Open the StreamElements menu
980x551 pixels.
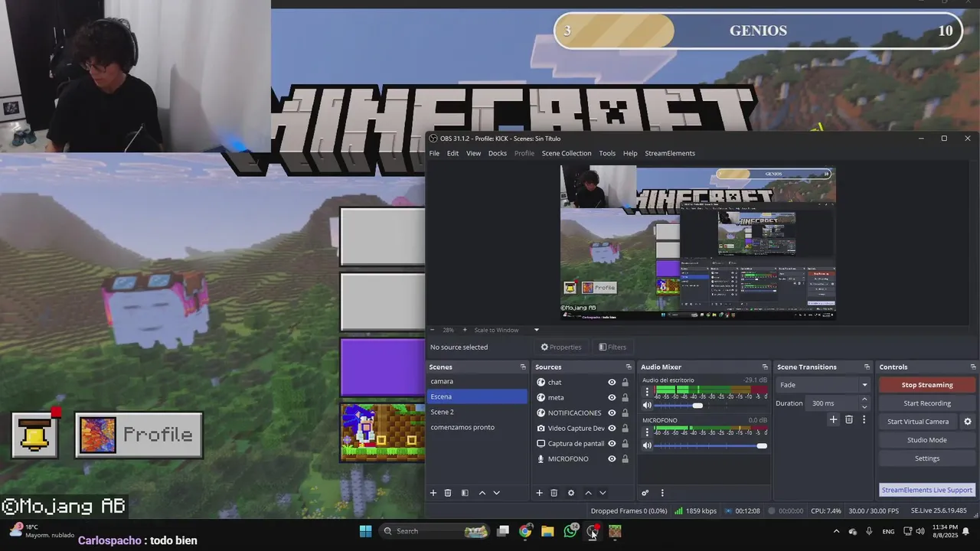pyautogui.click(x=670, y=153)
